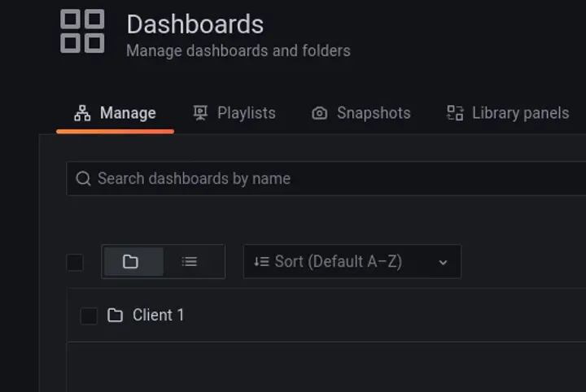
Task: Open the Sort (Default A–Z) dropdown
Action: click(352, 262)
